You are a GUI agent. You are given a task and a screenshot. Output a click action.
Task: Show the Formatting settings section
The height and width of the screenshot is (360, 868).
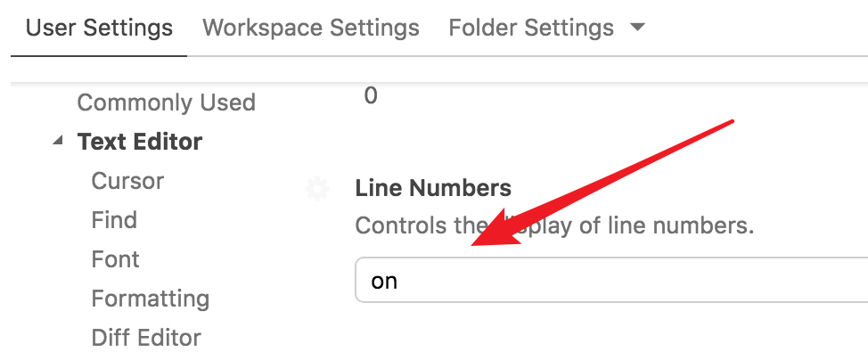point(150,299)
